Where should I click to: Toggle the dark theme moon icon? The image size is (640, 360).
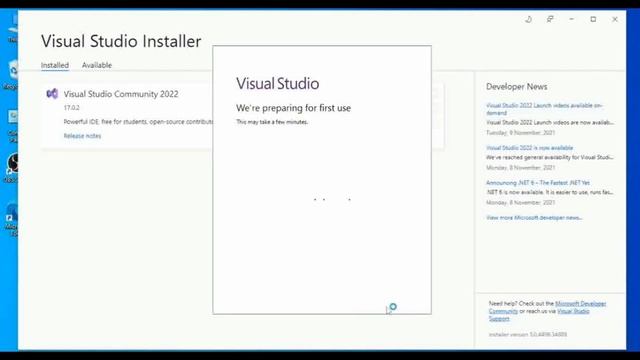pos(528,19)
